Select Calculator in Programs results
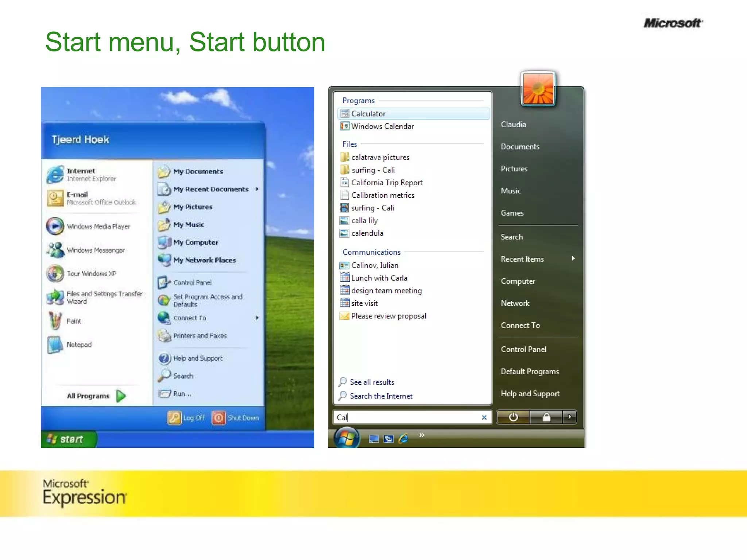This screenshot has height=560, width=747. coord(414,114)
